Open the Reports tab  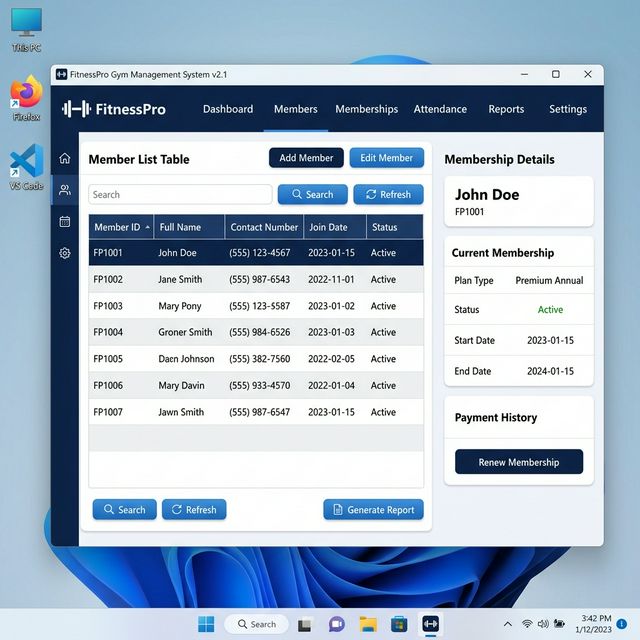pos(506,109)
